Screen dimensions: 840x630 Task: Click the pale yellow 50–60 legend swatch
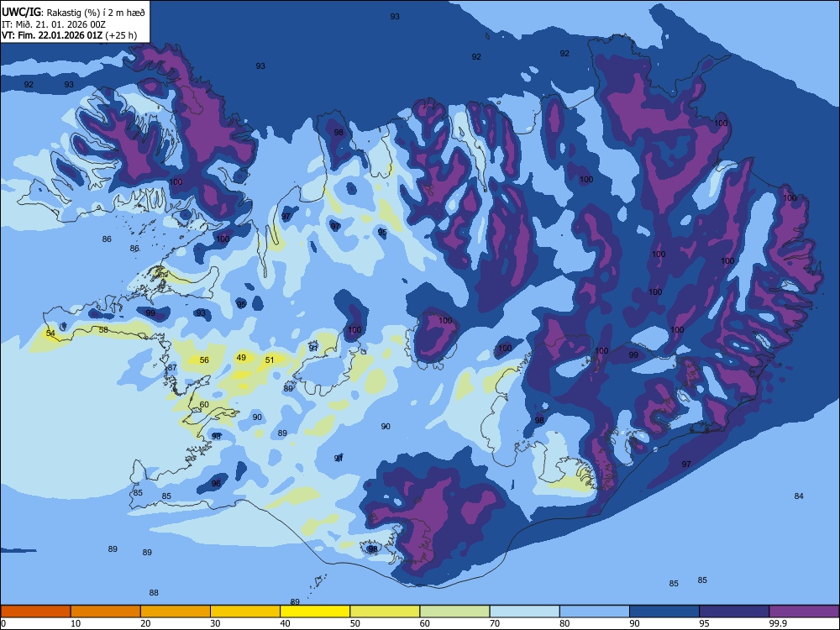(x=385, y=612)
